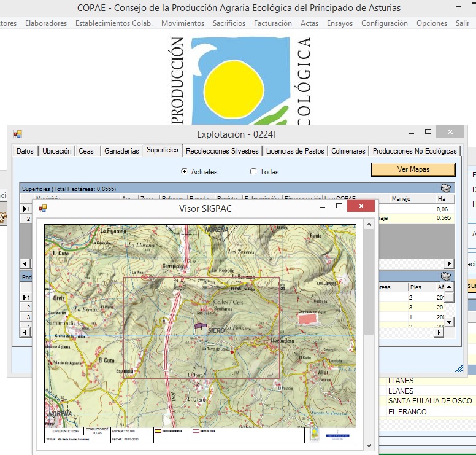Click the purple parcel marker near SIERO
This screenshot has width=476, height=455.
point(199,327)
